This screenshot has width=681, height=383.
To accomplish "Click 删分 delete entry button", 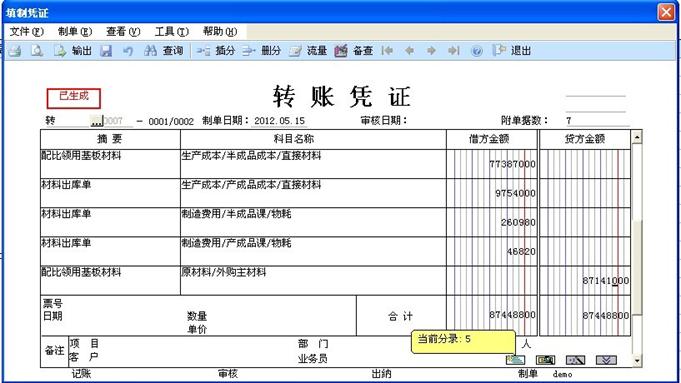I will [x=261, y=51].
